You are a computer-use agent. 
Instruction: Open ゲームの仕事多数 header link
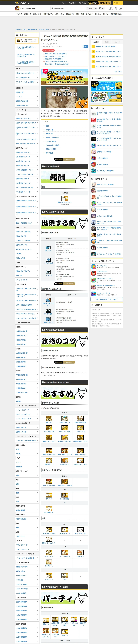[x=69, y=3]
